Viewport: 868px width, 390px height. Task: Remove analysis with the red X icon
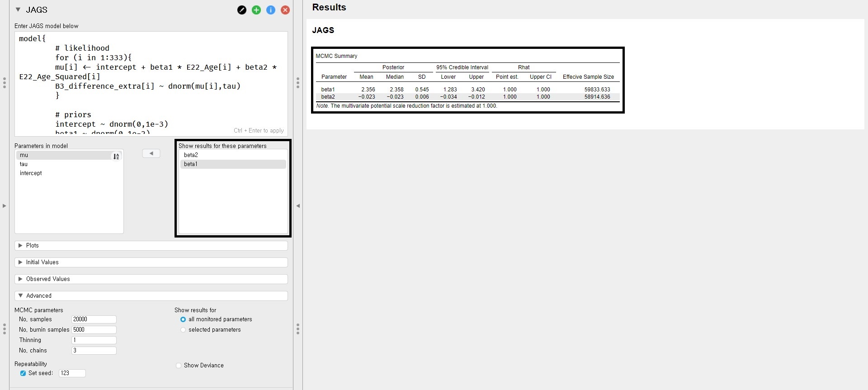[x=285, y=10]
